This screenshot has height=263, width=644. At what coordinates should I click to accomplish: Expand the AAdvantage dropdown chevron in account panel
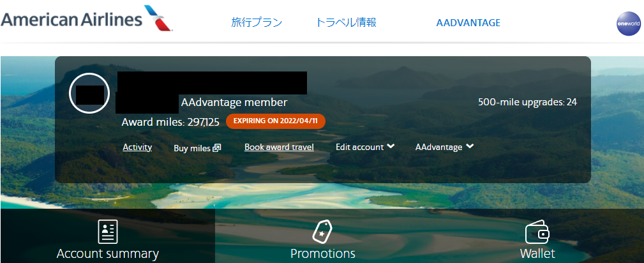click(470, 146)
